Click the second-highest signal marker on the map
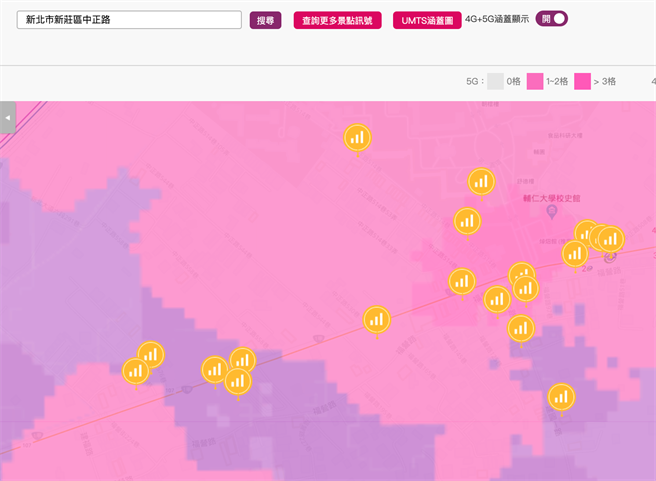The height and width of the screenshot is (481, 656). point(482,181)
